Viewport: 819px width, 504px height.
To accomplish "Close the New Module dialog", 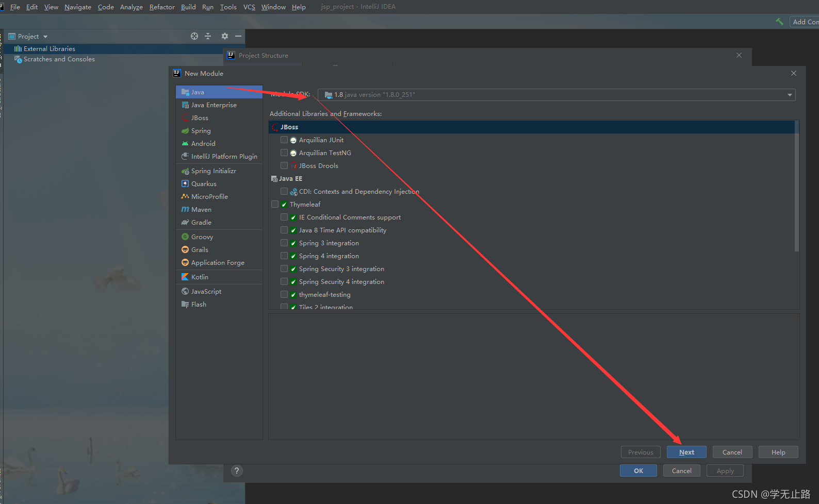I will click(x=794, y=73).
